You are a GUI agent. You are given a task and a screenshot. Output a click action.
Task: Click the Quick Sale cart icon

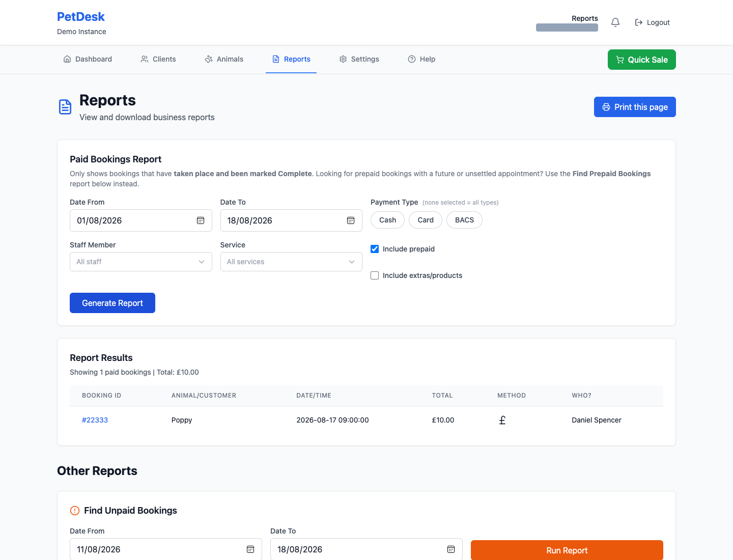point(620,60)
